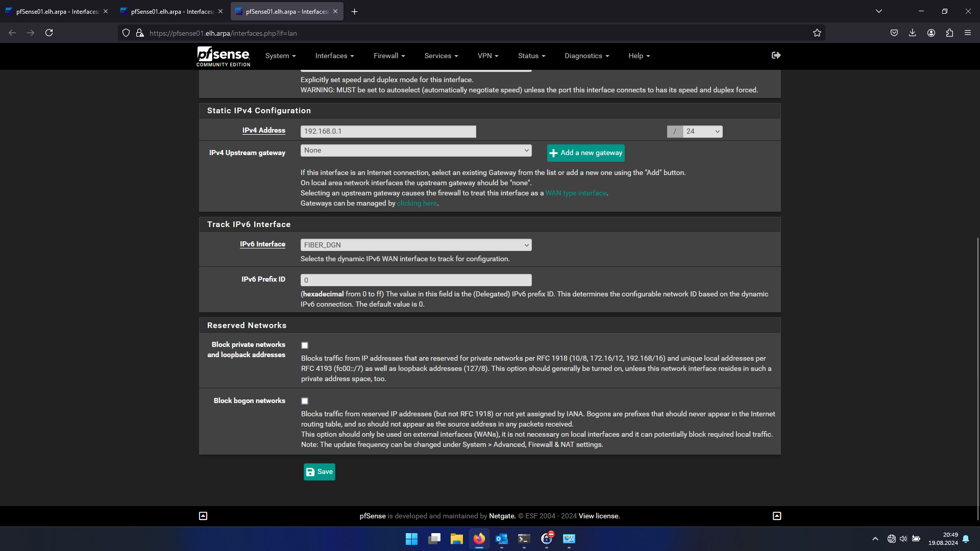Expand the Services menu
Image resolution: width=980 pixels, height=551 pixels.
pos(441,56)
